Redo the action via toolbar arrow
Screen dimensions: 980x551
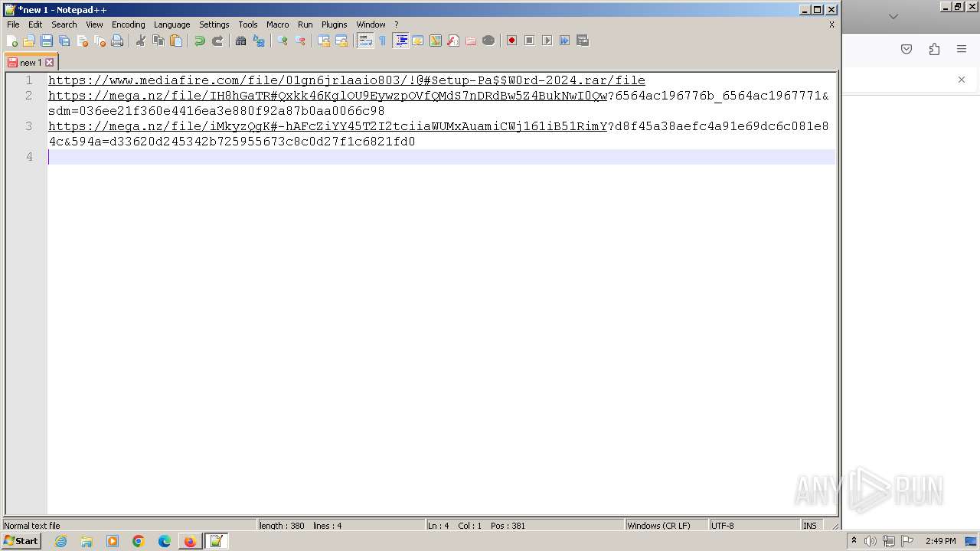pos(217,41)
